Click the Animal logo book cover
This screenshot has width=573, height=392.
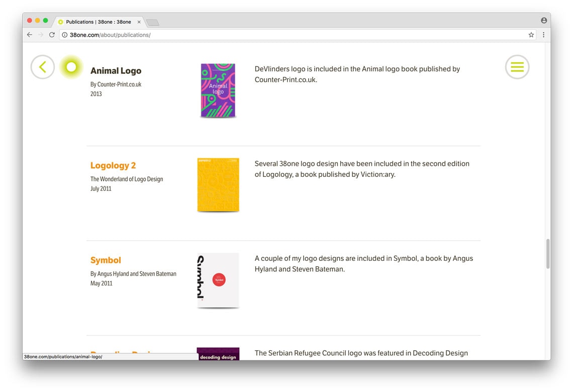click(218, 90)
